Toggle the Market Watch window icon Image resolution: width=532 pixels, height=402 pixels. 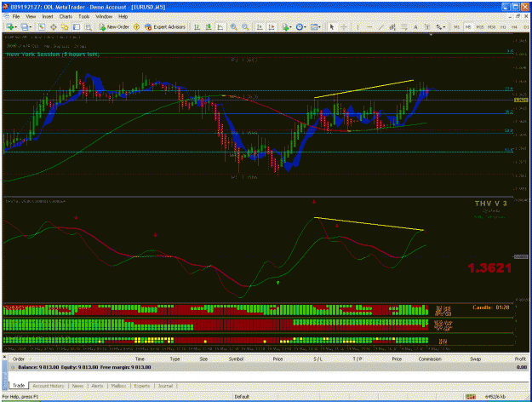pos(42,26)
